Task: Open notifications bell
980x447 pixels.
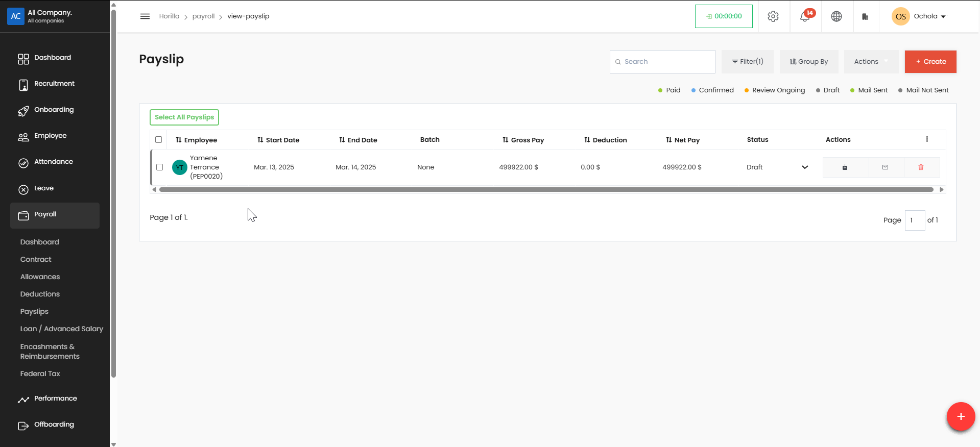Action: (x=805, y=16)
